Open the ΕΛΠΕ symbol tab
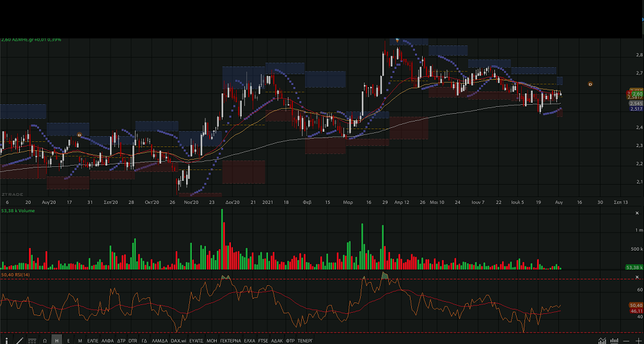This screenshot has width=644, height=344. point(93,341)
